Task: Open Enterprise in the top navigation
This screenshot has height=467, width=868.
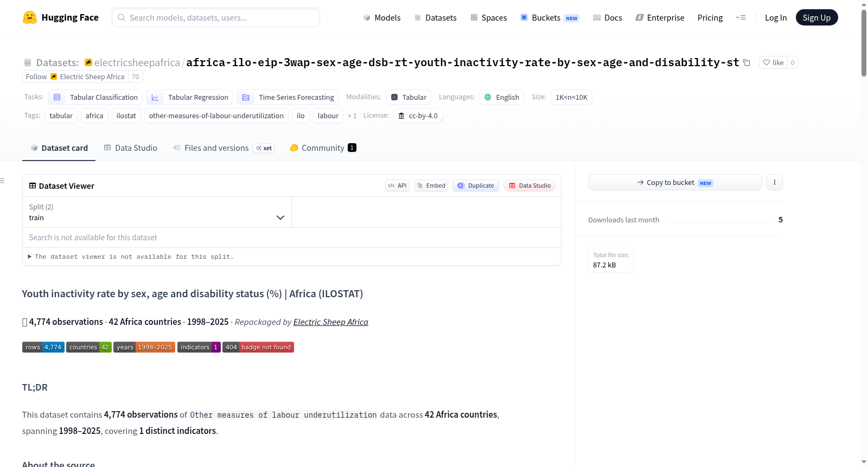Action: pos(660,17)
